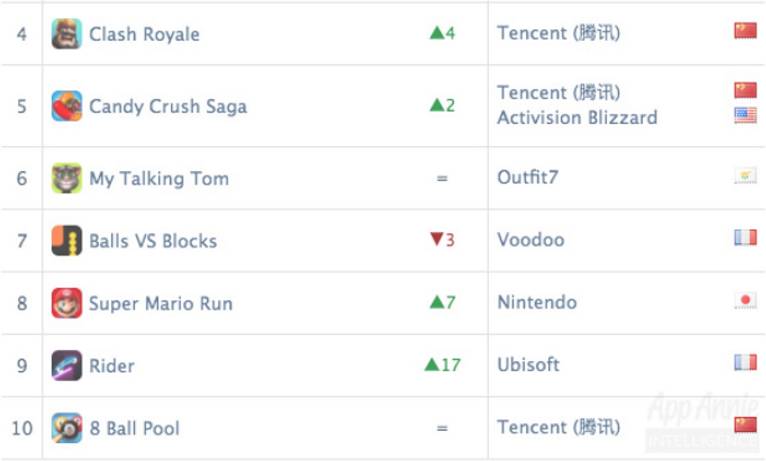
Task: Select the Ubisoft company name
Action: click(x=528, y=365)
